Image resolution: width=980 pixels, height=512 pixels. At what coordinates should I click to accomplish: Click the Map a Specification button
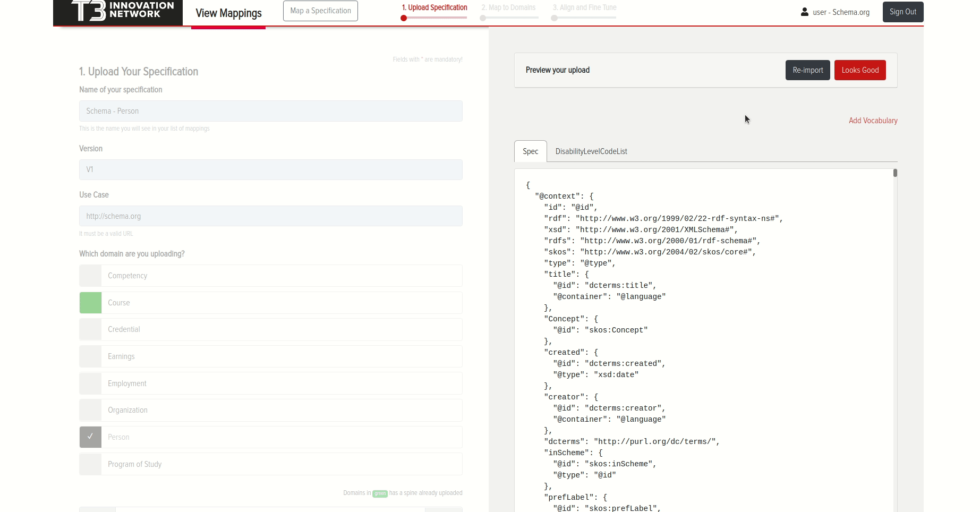coord(320,11)
